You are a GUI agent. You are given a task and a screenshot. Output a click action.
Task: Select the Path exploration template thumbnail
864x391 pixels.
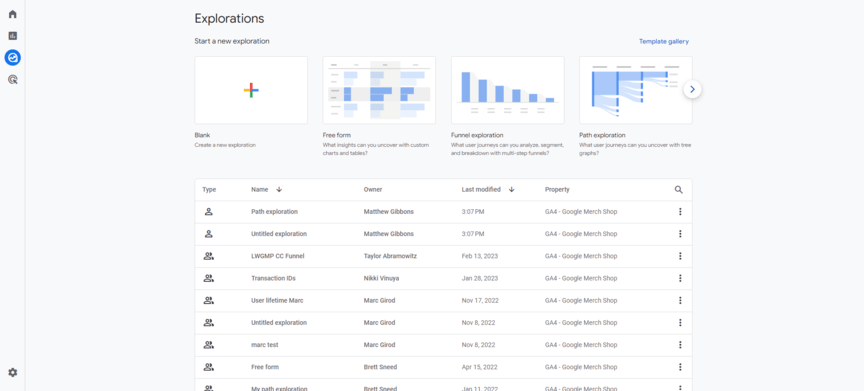636,90
